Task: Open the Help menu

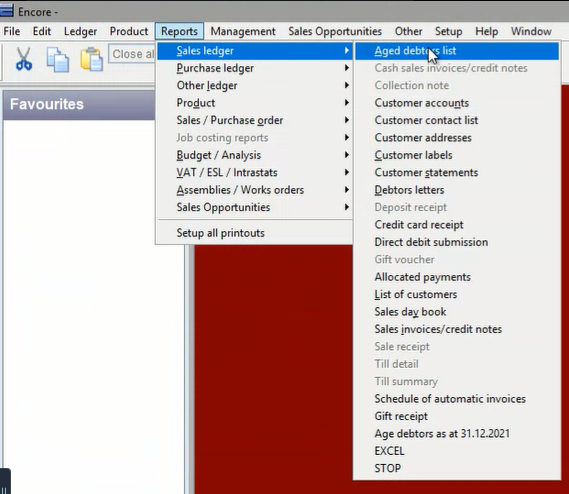Action: point(487,31)
